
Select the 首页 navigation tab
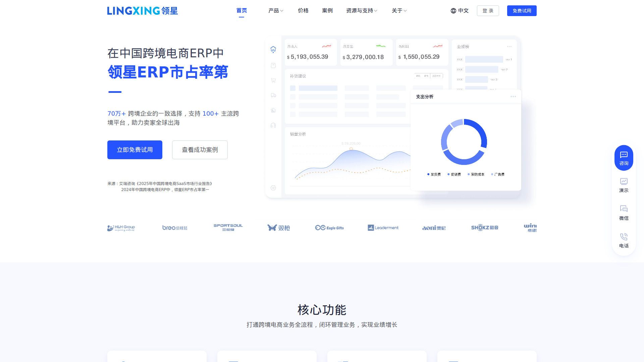241,11
